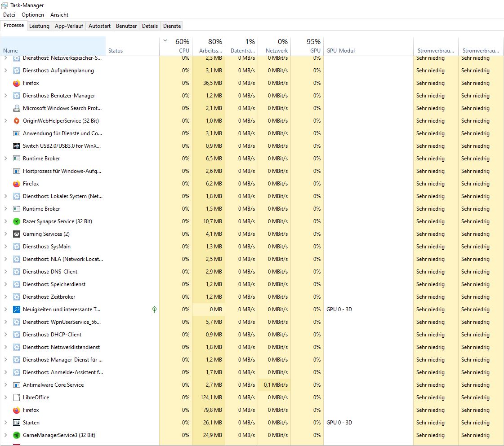The image size is (504, 446).
Task: Expand the OriginWebHelperService (32 Bit) group
Action: coord(5,121)
